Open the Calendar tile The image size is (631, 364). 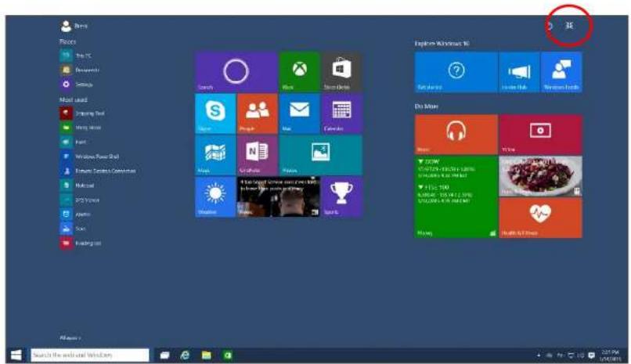click(341, 114)
